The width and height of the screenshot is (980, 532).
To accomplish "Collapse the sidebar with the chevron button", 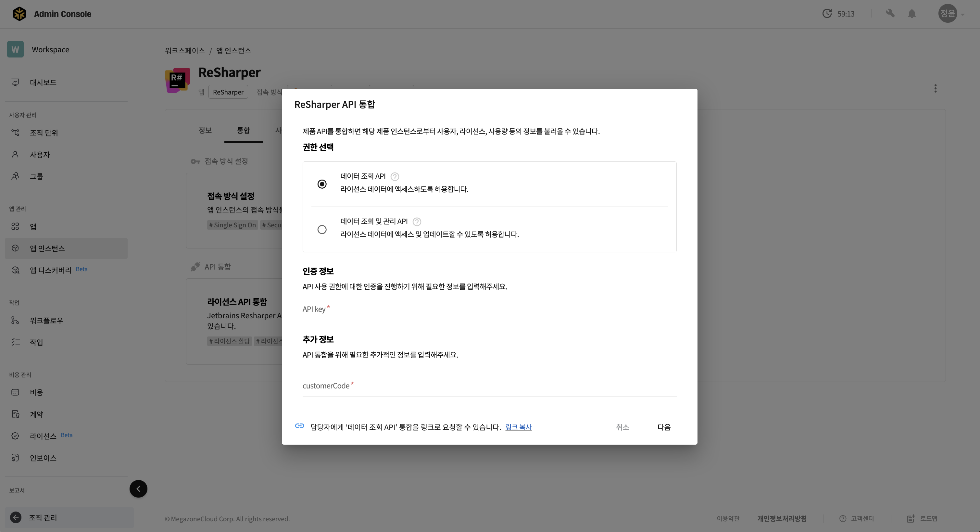I will 138,488.
